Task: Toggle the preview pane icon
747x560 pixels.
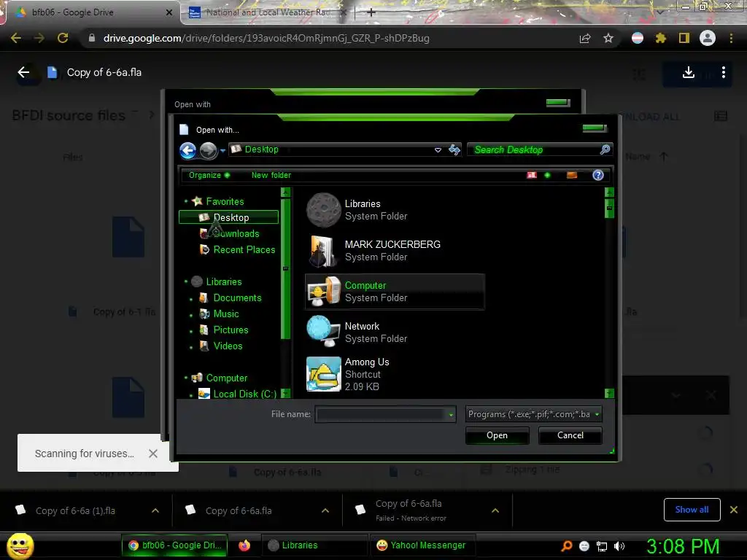Action: (572, 175)
